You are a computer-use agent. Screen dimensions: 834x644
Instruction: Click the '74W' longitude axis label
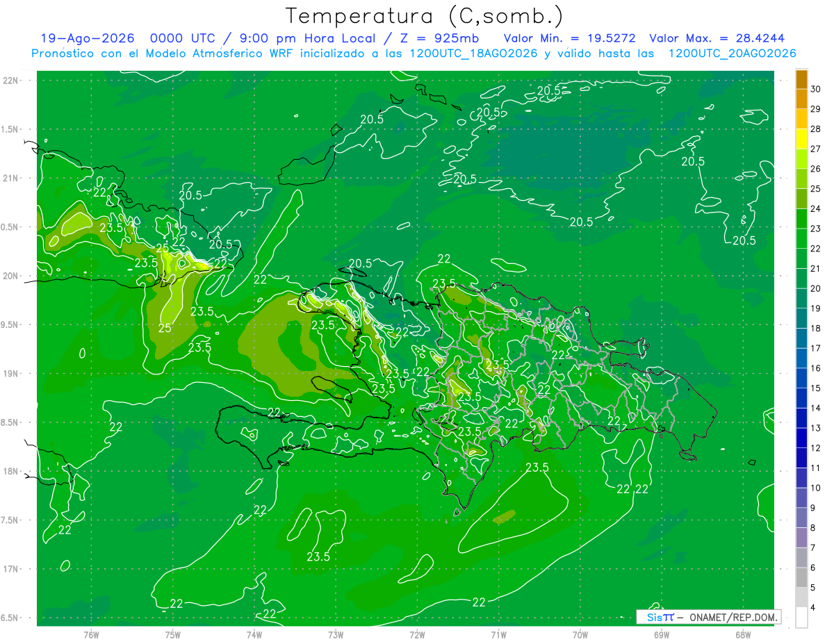(x=254, y=634)
